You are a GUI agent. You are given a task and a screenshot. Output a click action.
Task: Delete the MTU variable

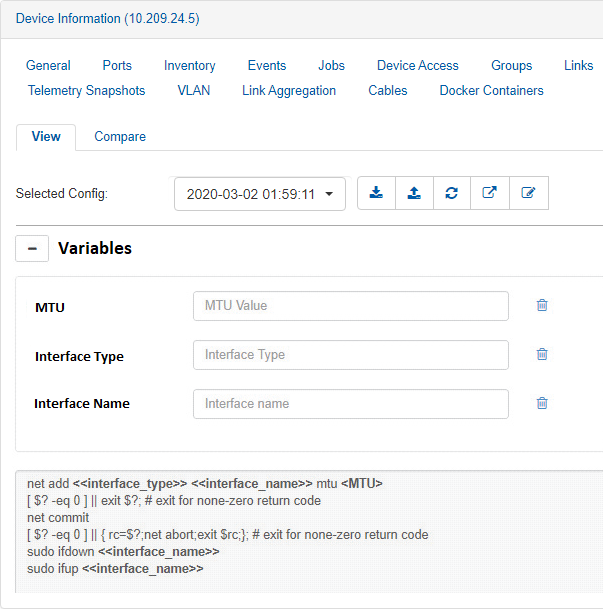point(542,306)
